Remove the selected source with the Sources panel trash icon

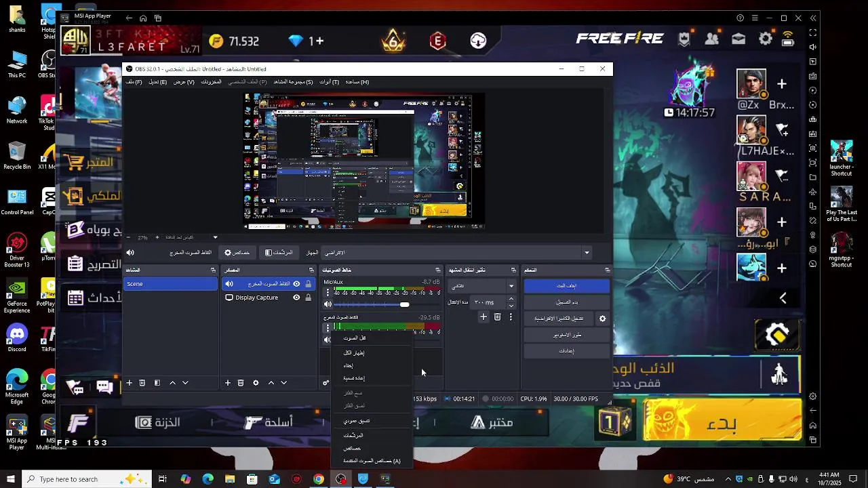pos(241,383)
